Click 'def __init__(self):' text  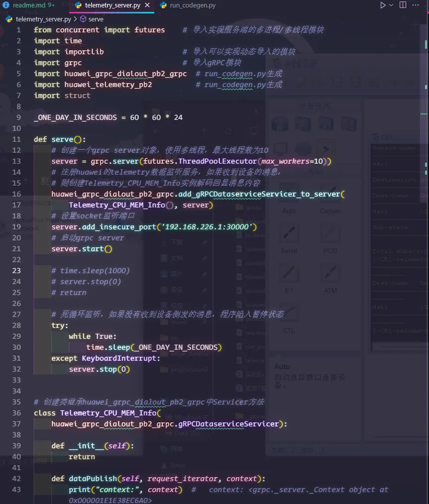click(93, 446)
